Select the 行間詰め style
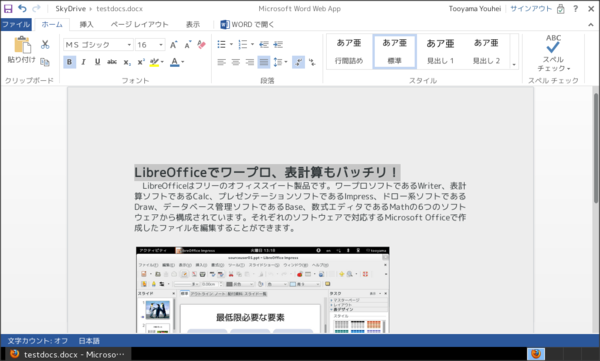Viewport: 600px width, 361px height. coord(349,51)
